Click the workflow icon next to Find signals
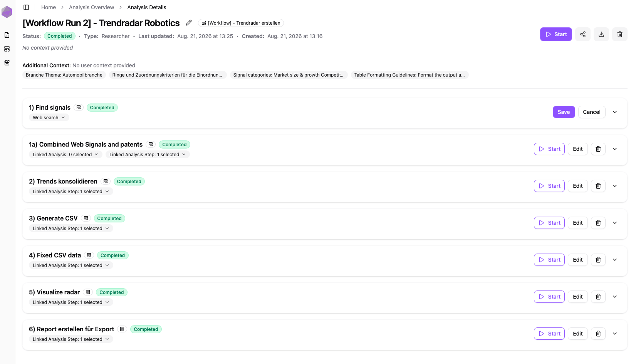The width and height of the screenshot is (631, 364). (79, 108)
